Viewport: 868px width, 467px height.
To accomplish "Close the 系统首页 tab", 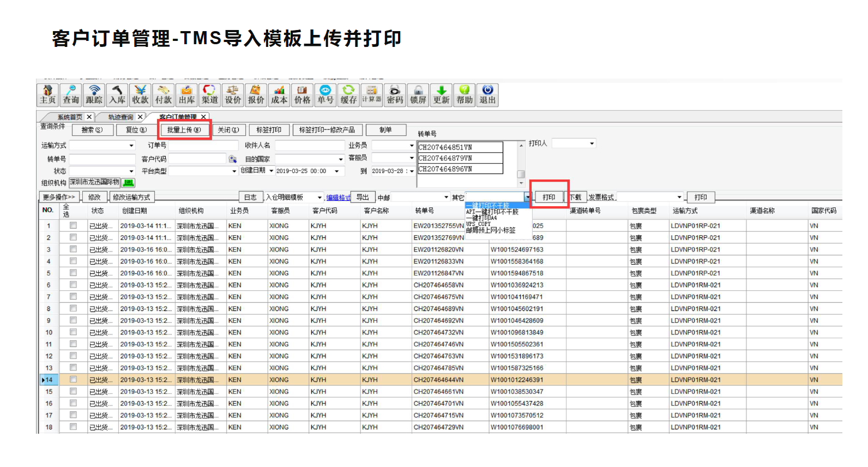I will [89, 117].
